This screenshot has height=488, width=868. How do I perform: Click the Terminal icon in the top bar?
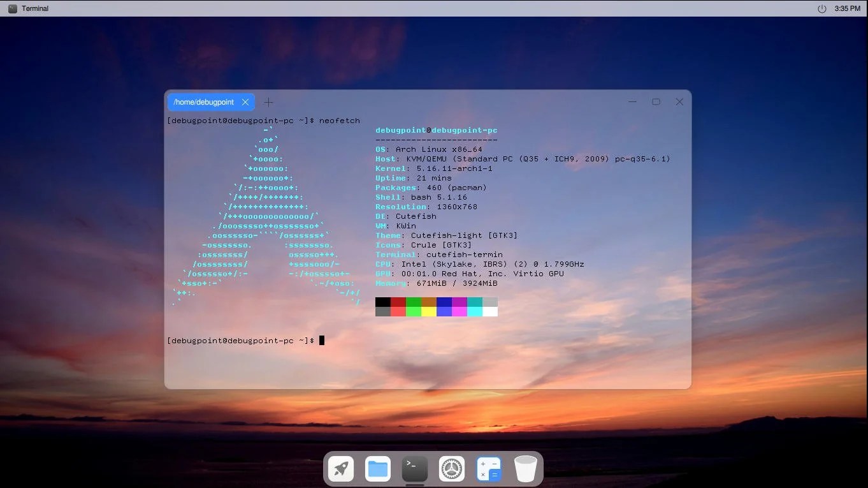tap(14, 8)
